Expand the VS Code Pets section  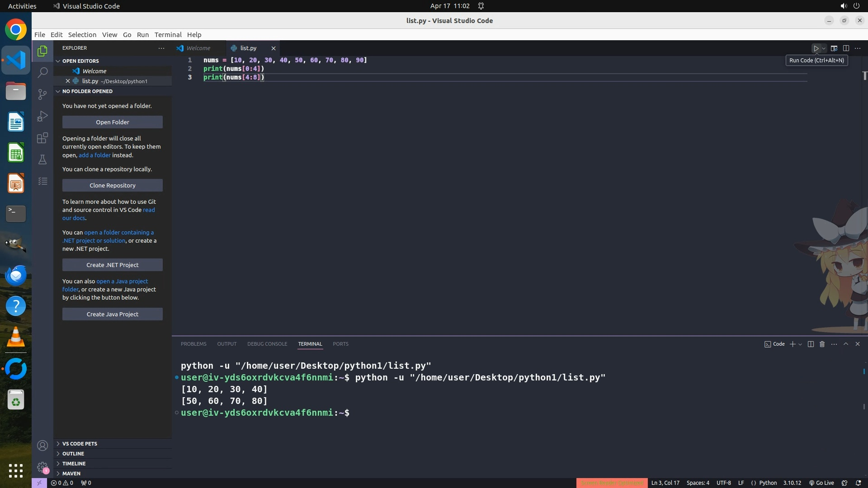(80, 444)
